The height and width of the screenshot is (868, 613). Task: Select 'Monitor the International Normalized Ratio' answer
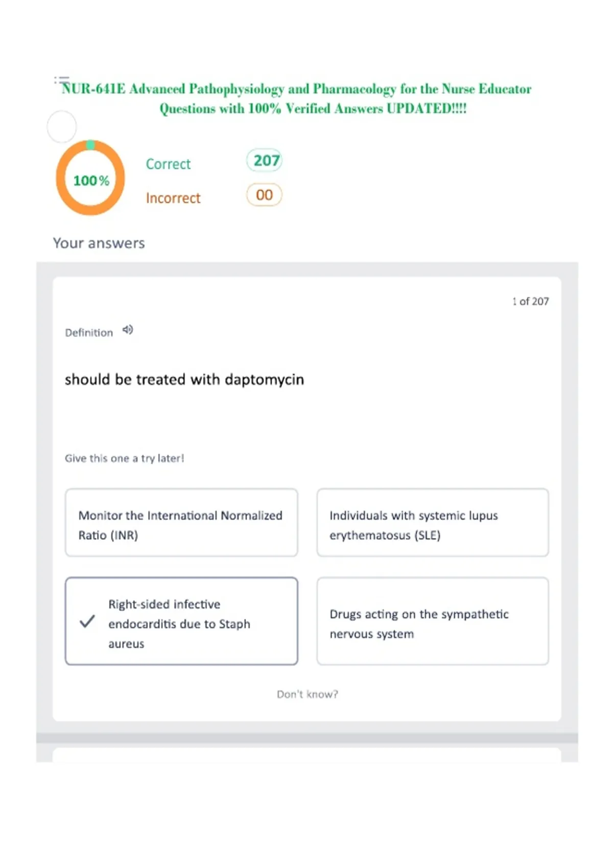click(181, 522)
